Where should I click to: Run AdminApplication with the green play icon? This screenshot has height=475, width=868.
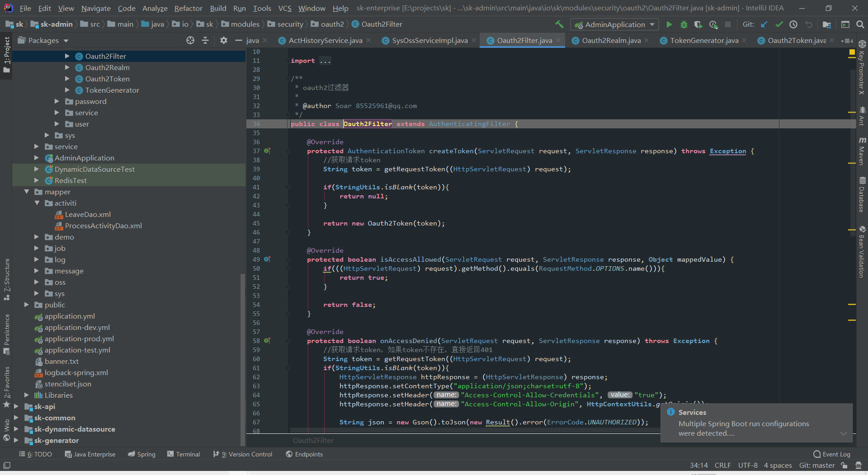669,24
